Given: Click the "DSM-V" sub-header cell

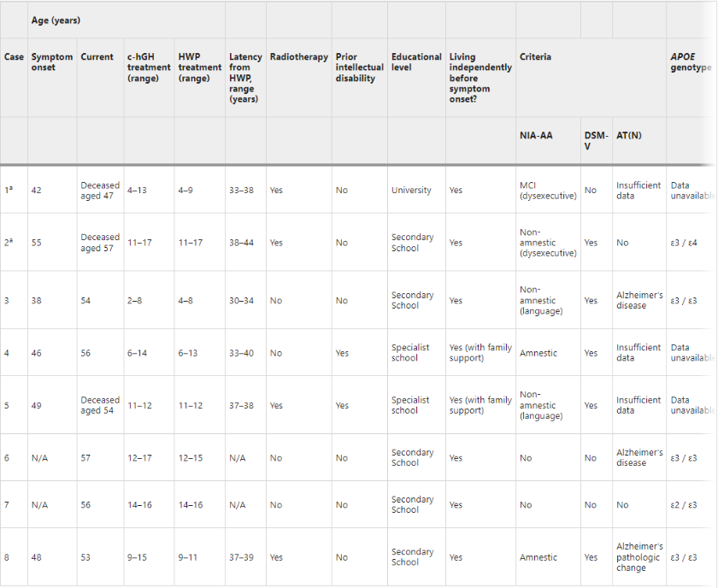Looking at the screenshot, I should click(596, 140).
